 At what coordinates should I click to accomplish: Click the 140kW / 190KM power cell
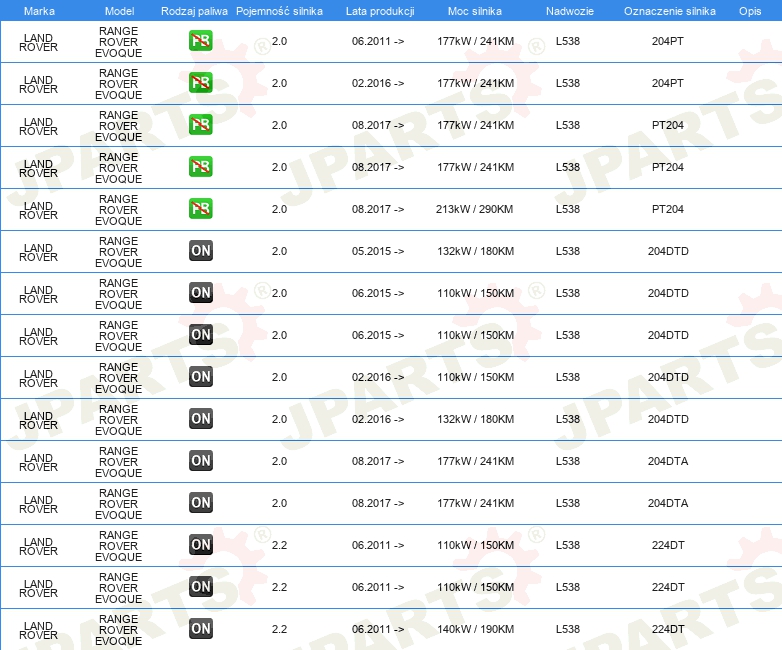(475, 629)
